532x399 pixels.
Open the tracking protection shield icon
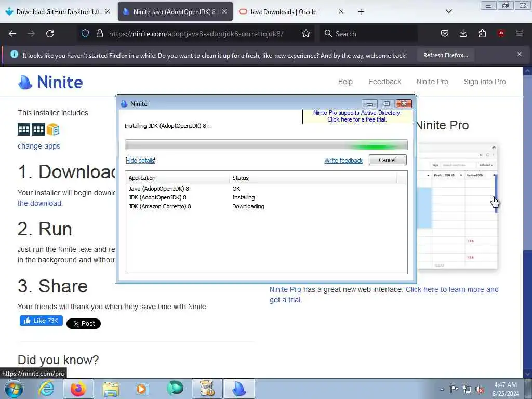coord(85,33)
